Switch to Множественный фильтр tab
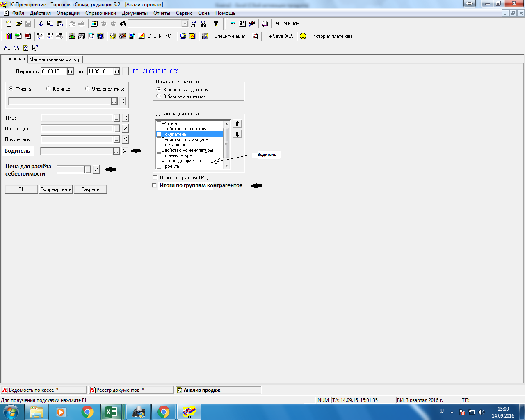This screenshot has height=420, width=525. click(55, 59)
